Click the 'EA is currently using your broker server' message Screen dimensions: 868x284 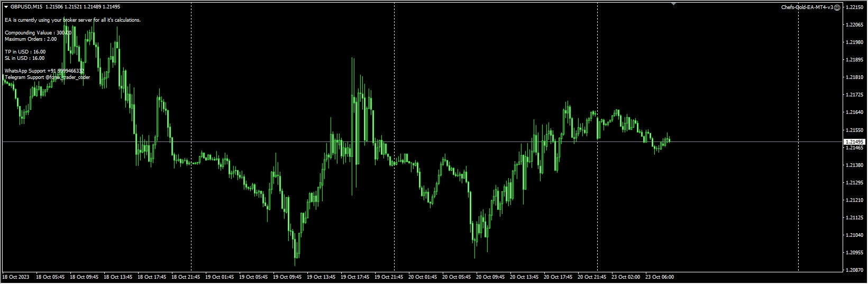click(72, 20)
